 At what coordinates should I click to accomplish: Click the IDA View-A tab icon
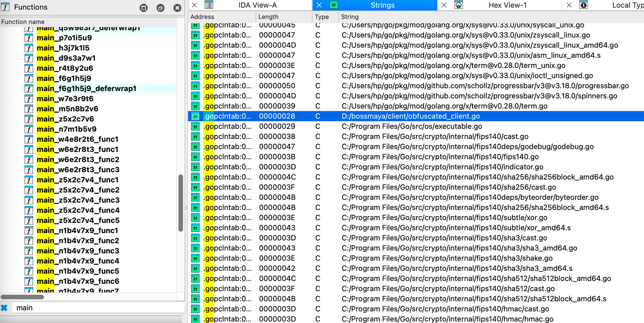coord(209,5)
